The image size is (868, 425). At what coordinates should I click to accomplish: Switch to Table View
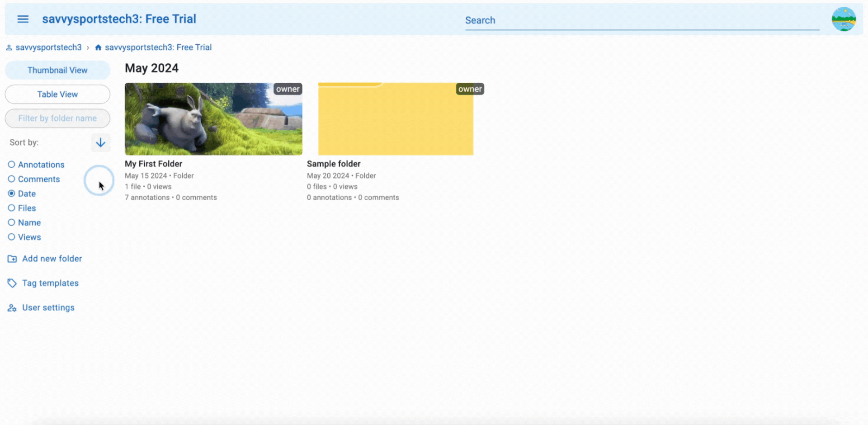[x=57, y=94]
